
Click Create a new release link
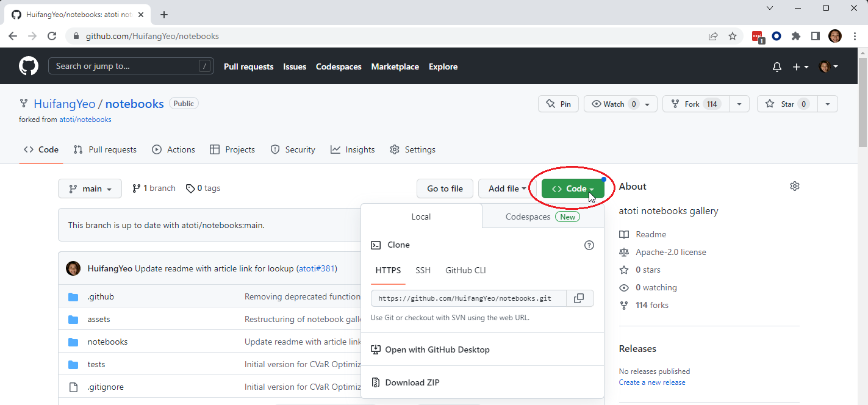tap(652, 382)
